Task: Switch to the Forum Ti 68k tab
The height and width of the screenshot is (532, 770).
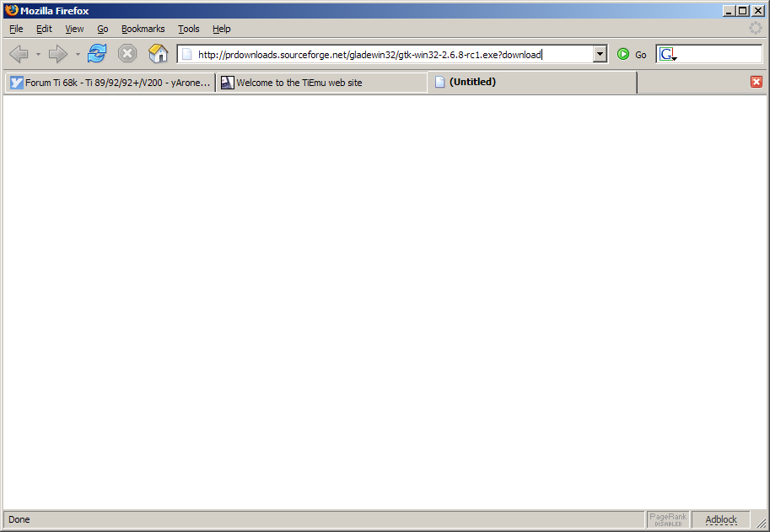Action: pyautogui.click(x=110, y=83)
